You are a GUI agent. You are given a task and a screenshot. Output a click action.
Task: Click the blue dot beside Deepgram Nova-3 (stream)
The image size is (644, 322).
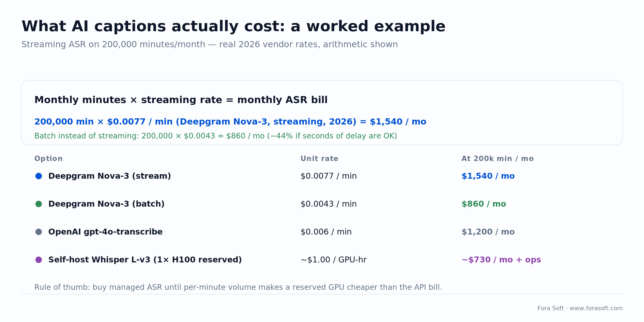39,176
